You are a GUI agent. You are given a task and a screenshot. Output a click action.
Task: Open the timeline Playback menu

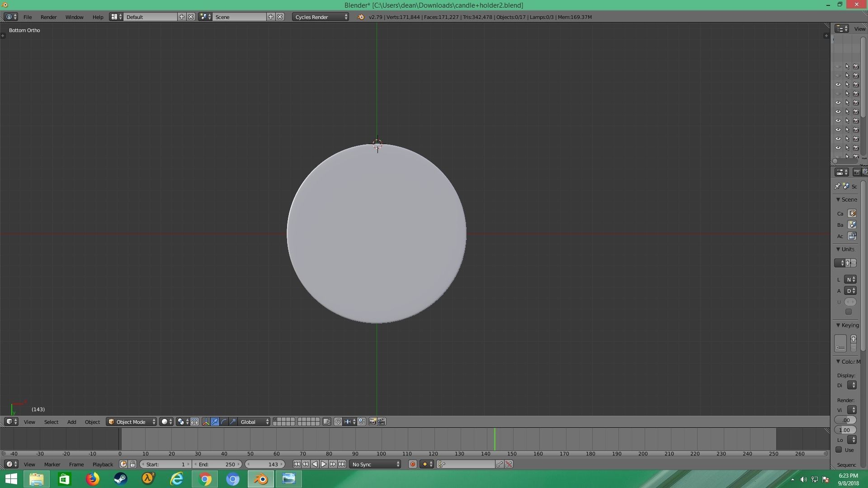point(103,465)
